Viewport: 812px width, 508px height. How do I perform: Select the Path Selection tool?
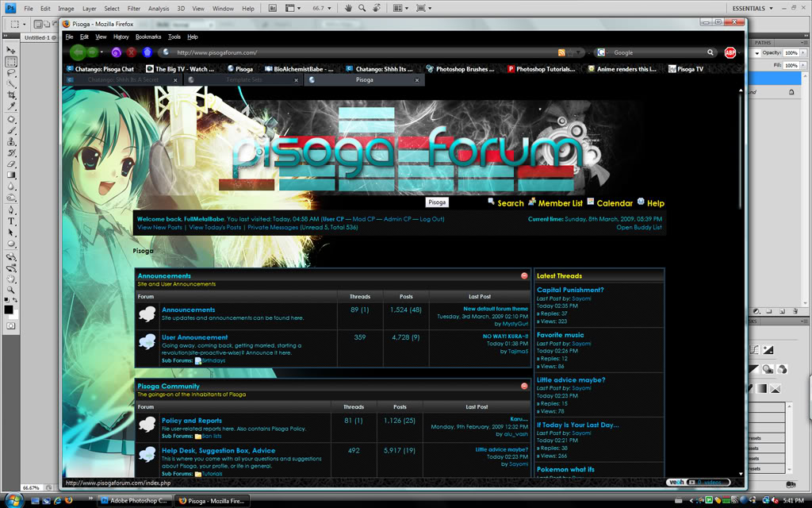pyautogui.click(x=11, y=233)
